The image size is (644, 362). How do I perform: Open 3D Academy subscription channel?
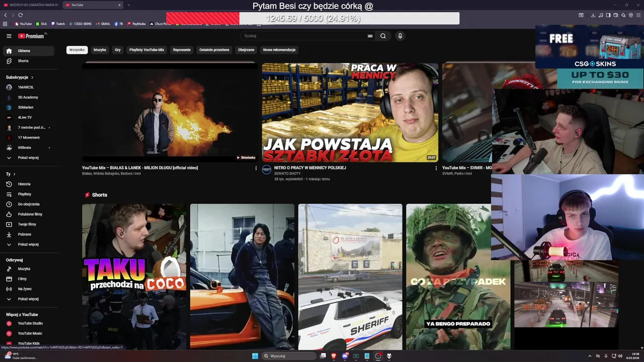coord(28,98)
